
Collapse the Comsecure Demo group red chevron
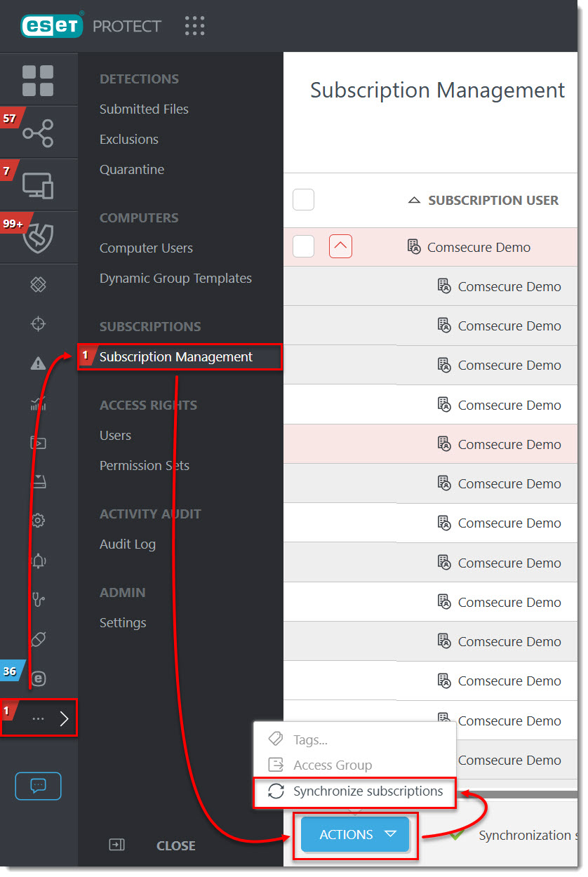click(340, 247)
